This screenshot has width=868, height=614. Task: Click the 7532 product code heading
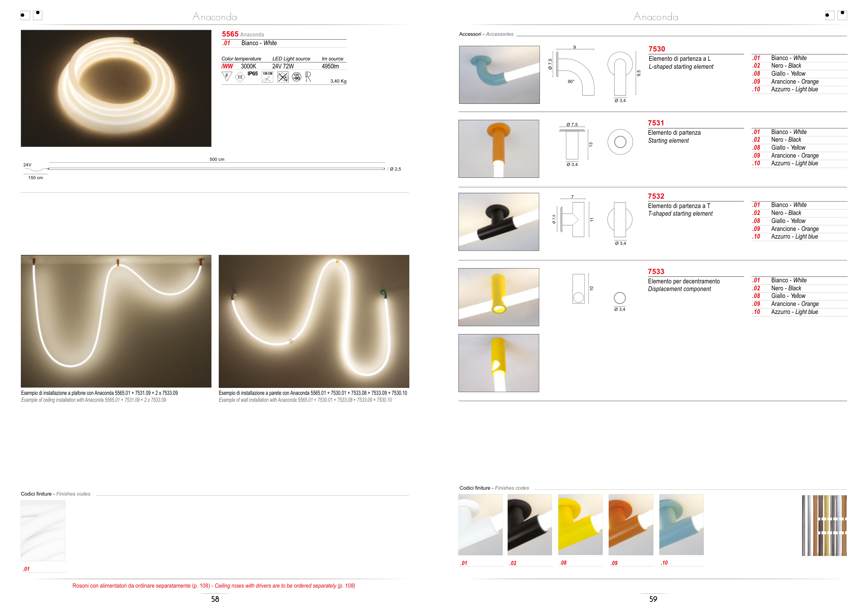656,196
